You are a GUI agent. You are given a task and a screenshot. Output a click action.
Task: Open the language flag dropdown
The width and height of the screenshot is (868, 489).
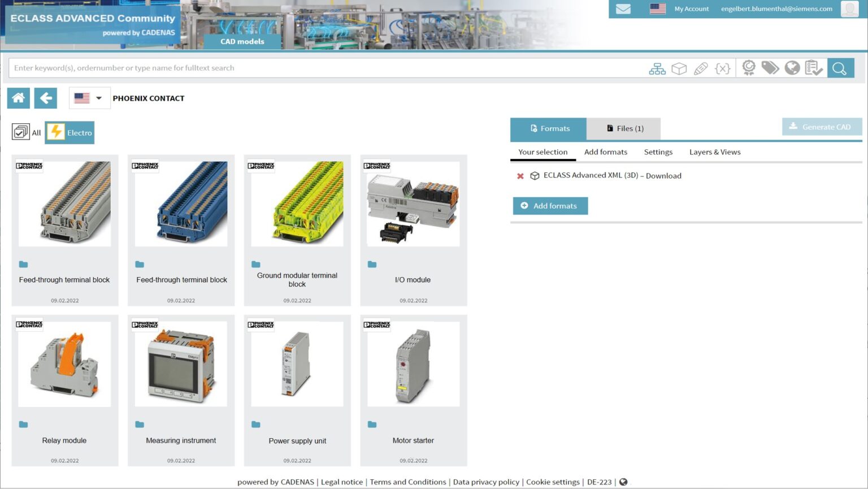[x=89, y=98]
